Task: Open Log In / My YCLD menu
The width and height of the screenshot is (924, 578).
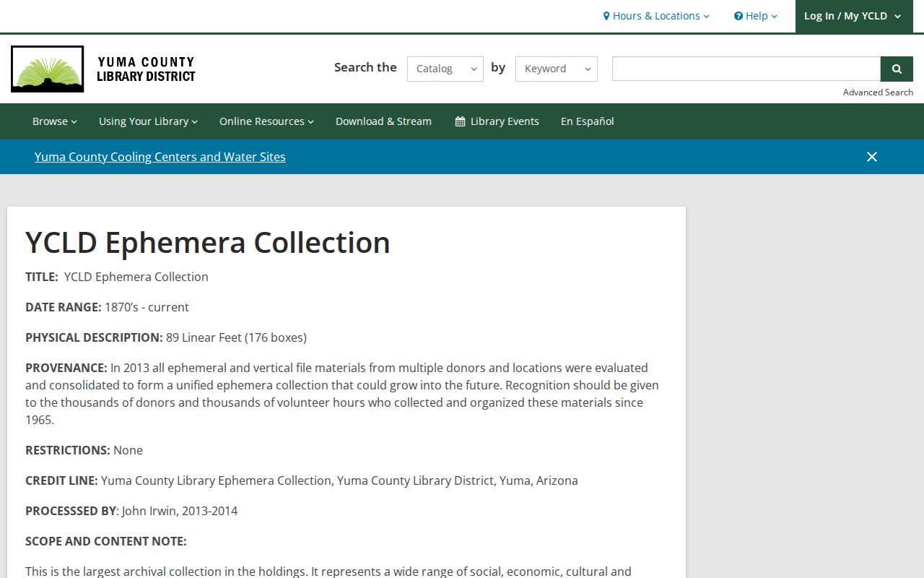Action: (x=853, y=16)
